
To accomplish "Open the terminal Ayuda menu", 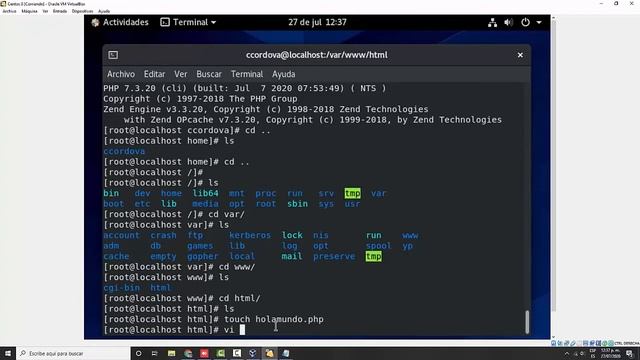I will tap(284, 74).
